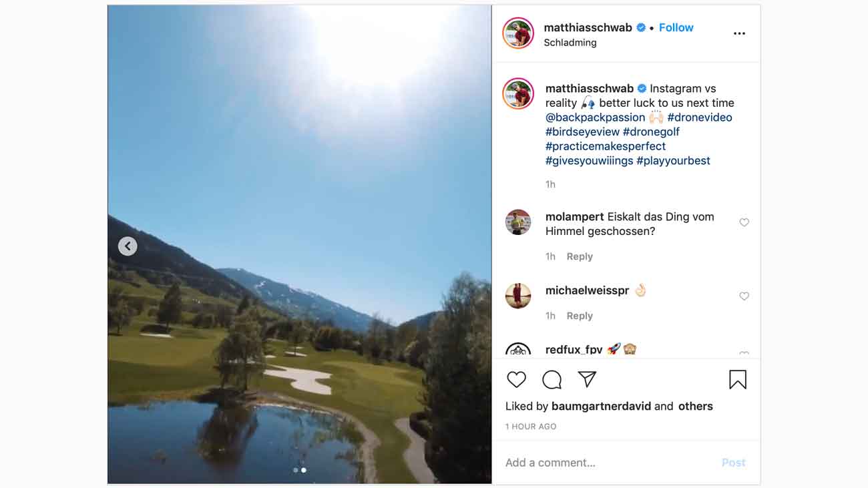
Task: Open the three-dot more options menu
Action: [x=739, y=33]
